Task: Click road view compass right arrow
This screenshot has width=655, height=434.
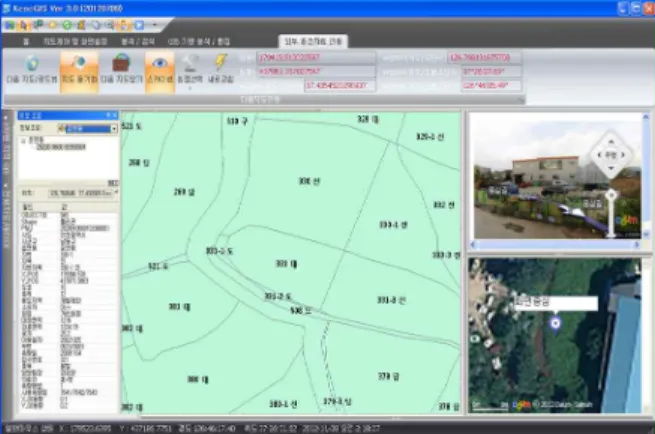Action: point(623,155)
